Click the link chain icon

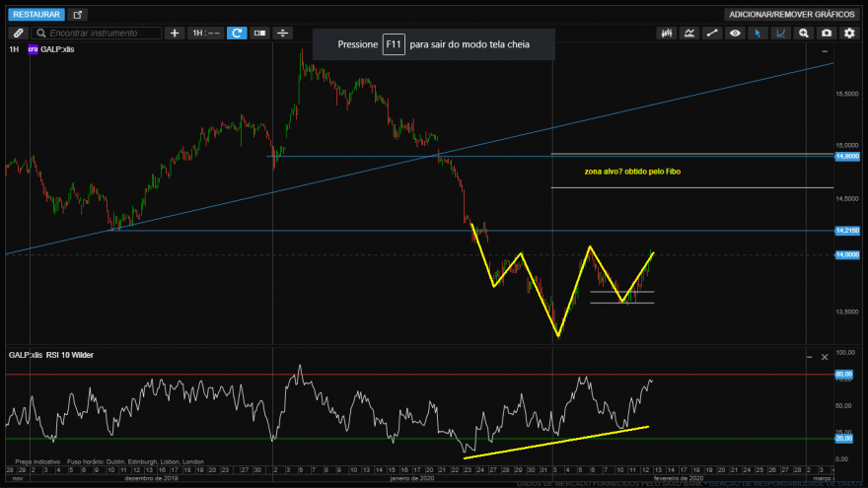click(19, 34)
